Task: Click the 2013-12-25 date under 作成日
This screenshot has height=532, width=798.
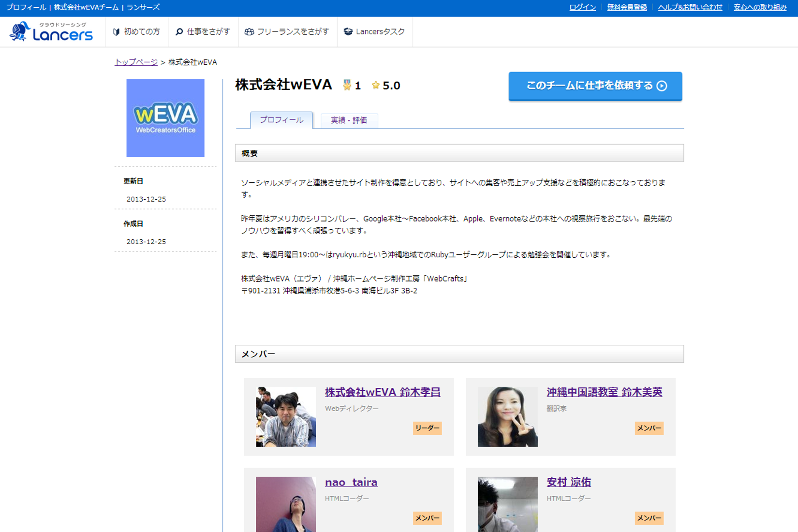Action: tap(146, 242)
